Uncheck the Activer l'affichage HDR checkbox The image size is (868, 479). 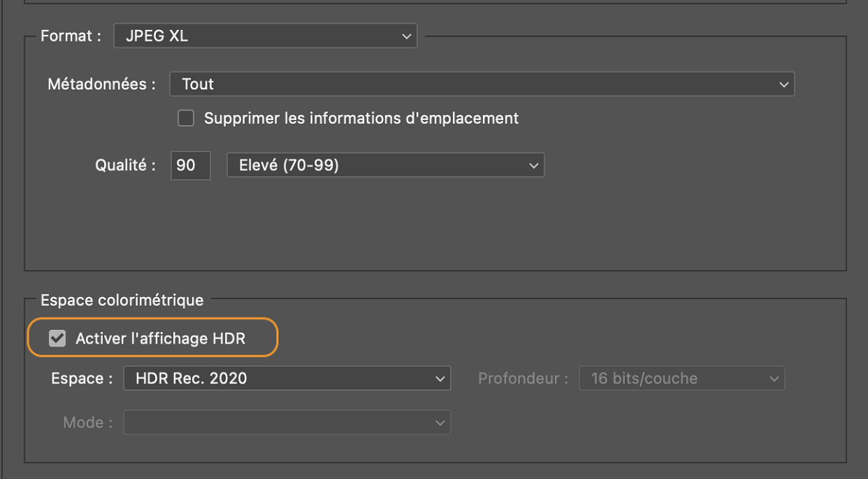pos(57,339)
